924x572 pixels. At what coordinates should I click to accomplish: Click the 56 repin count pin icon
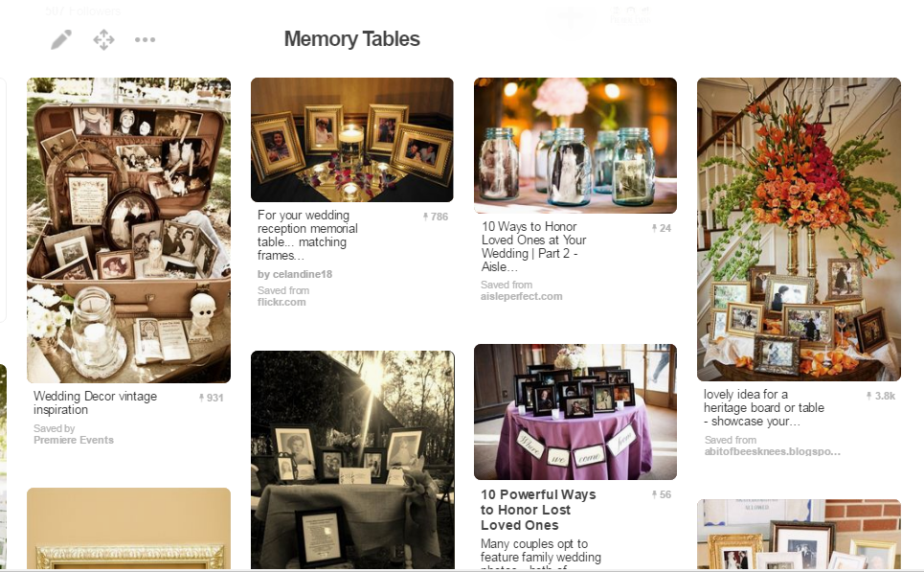[x=654, y=494]
